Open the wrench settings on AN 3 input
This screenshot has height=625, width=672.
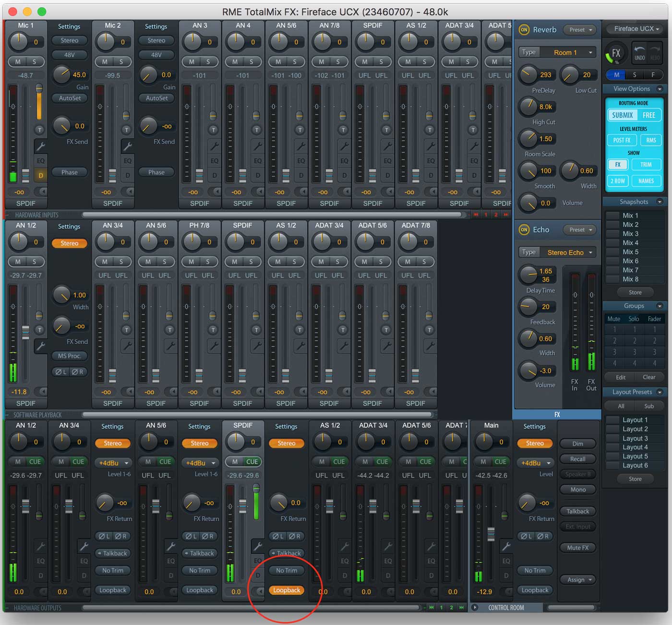(214, 146)
